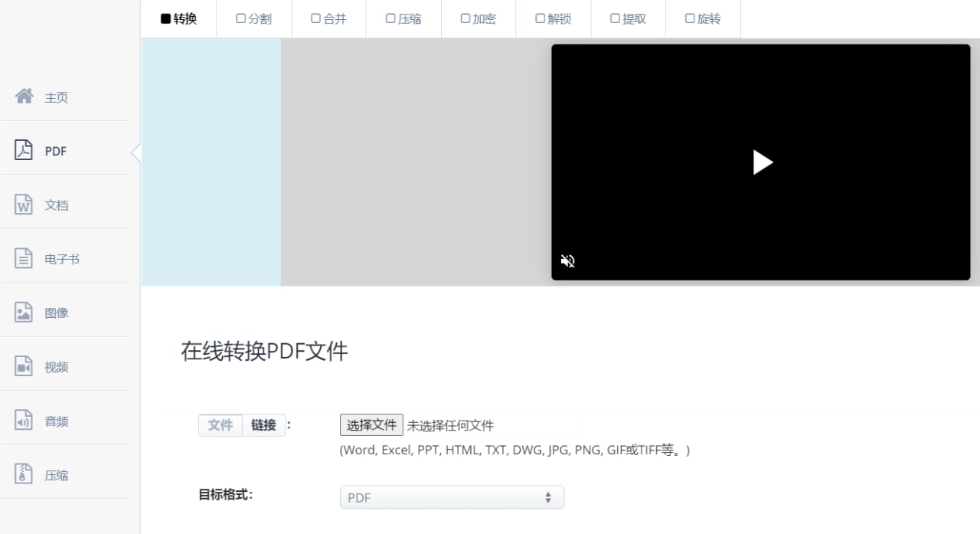Switch input mode to 文件

pos(220,425)
